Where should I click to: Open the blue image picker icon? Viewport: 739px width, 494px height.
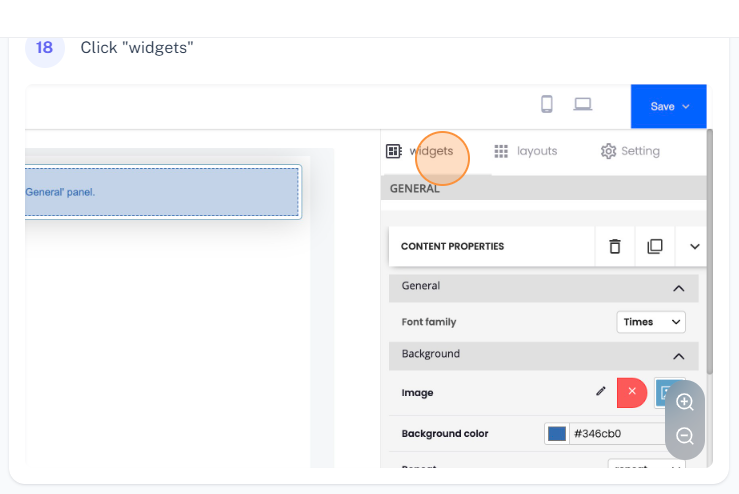coord(663,393)
